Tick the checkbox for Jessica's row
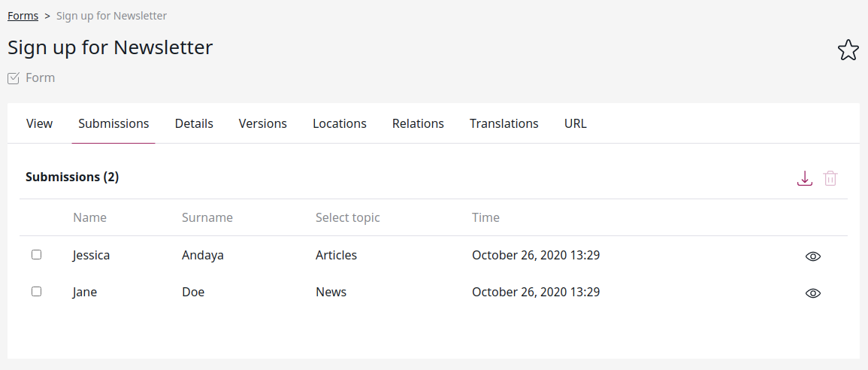The width and height of the screenshot is (868, 370). pos(37,255)
